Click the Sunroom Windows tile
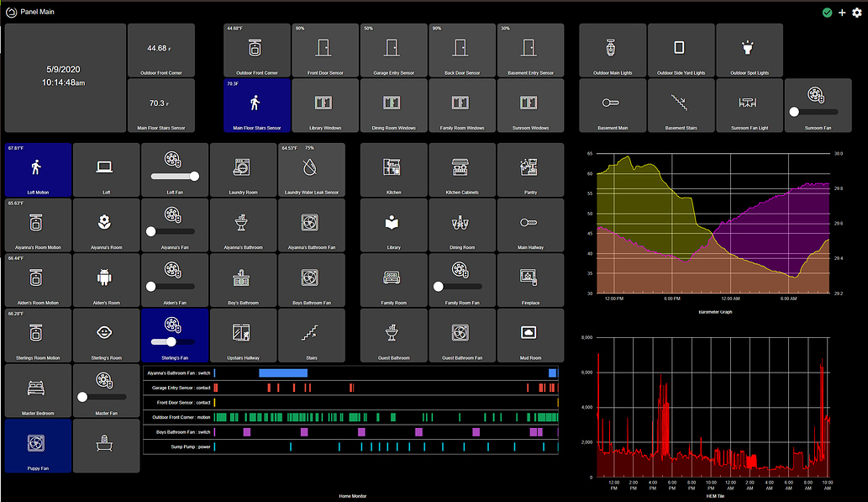The width and height of the screenshot is (868, 502). coord(531,104)
